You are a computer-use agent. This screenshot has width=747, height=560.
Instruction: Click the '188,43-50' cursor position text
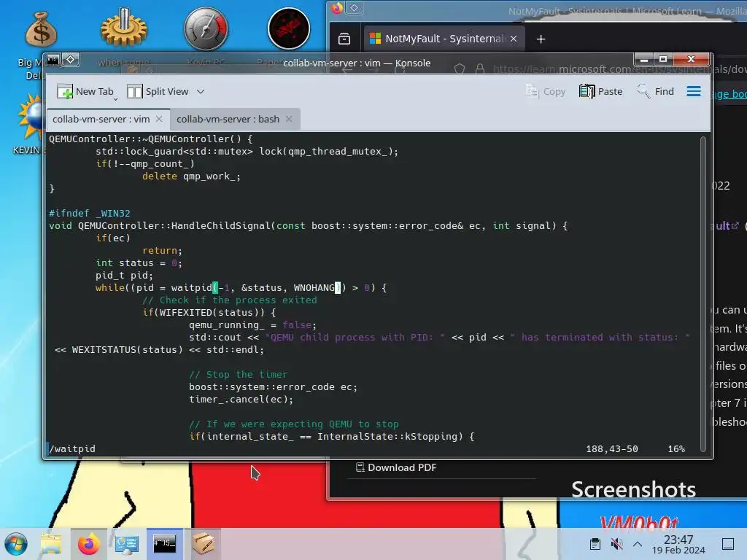612,448
